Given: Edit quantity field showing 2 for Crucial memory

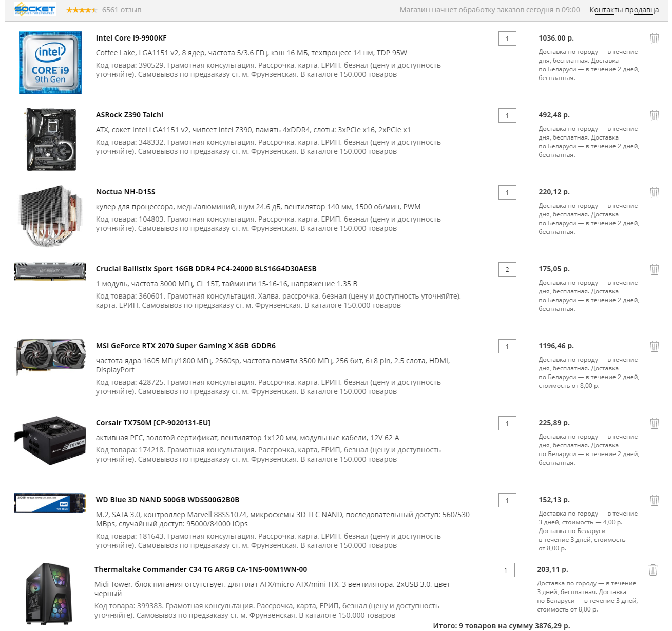Looking at the screenshot, I should click(507, 269).
